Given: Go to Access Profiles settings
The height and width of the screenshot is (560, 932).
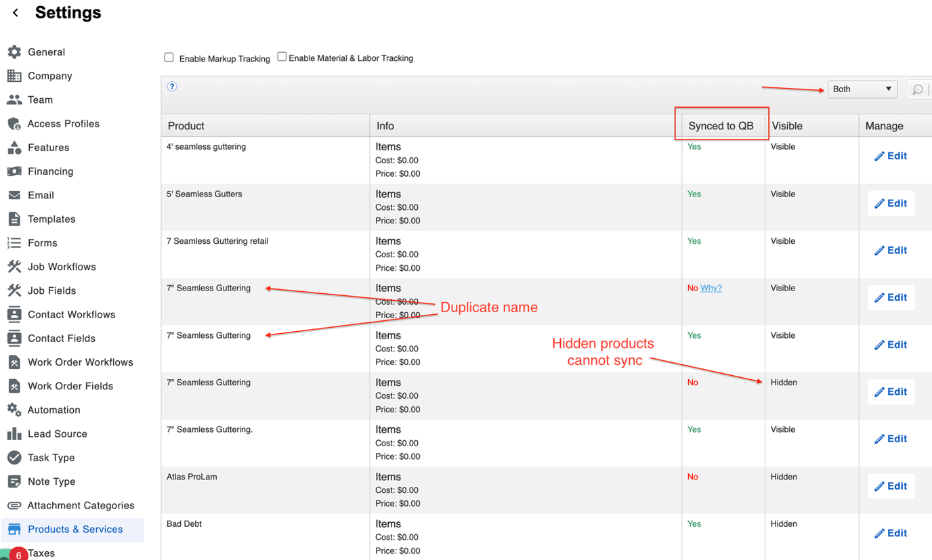Looking at the screenshot, I should click(63, 124).
